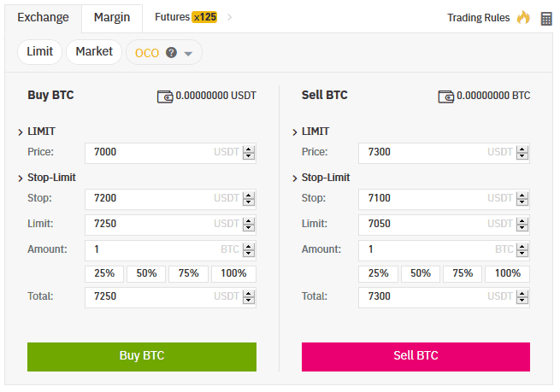
Task: Click the OCO help question mark icon
Action: pos(171,53)
